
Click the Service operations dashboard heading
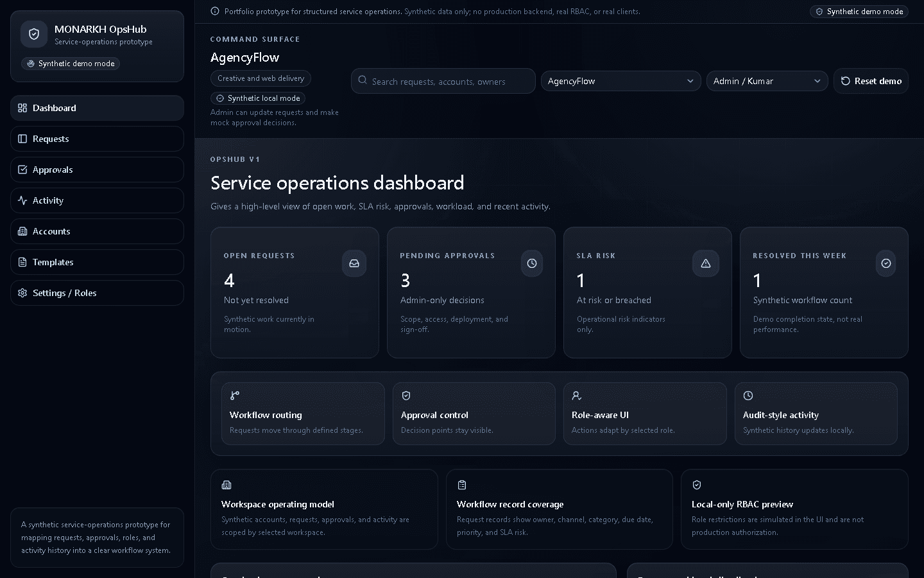point(337,183)
